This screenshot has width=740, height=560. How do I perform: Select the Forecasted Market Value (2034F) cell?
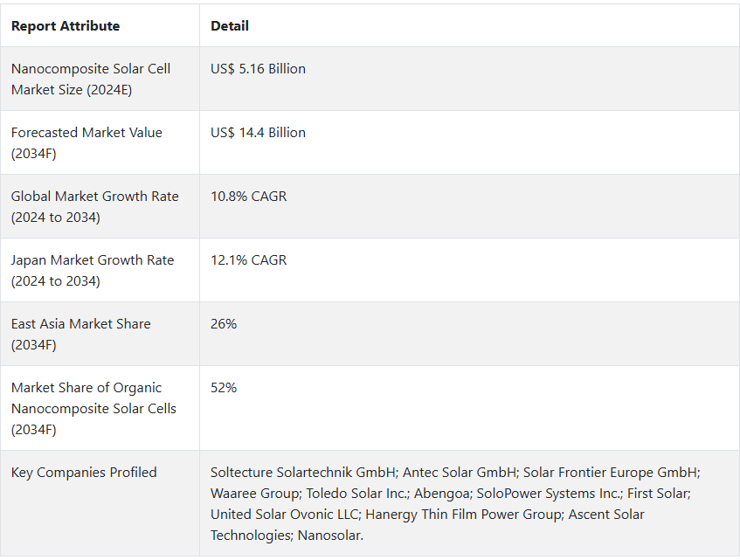(100, 142)
